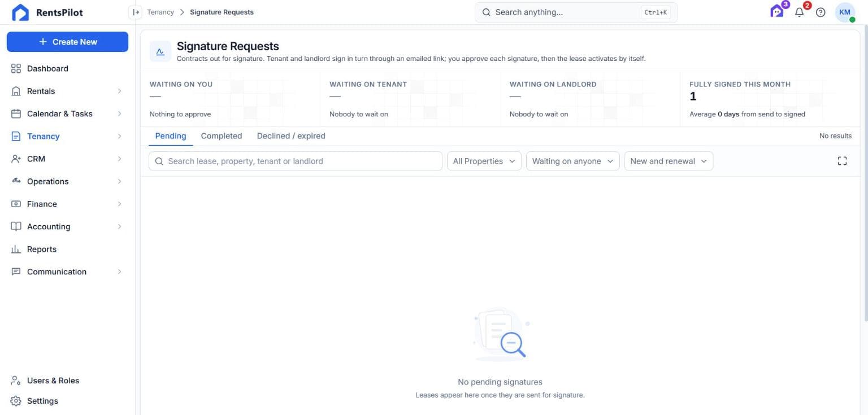Click the Waiting on Tenant stat card
The width and height of the screenshot is (868, 415).
pos(410,99)
